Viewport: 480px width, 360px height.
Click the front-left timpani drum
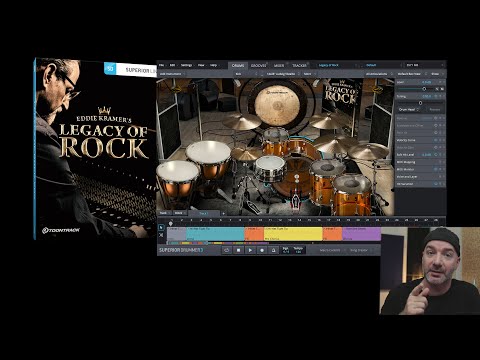[178, 180]
